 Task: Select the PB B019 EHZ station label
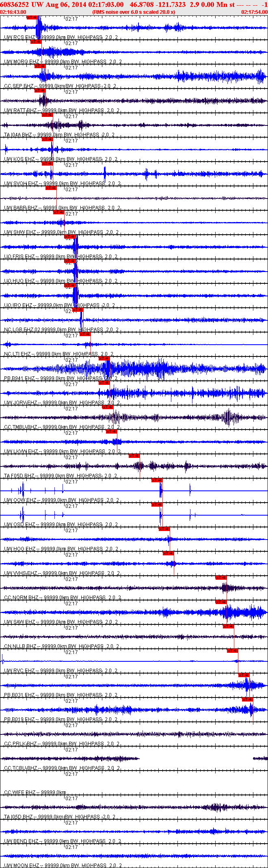point(19,719)
